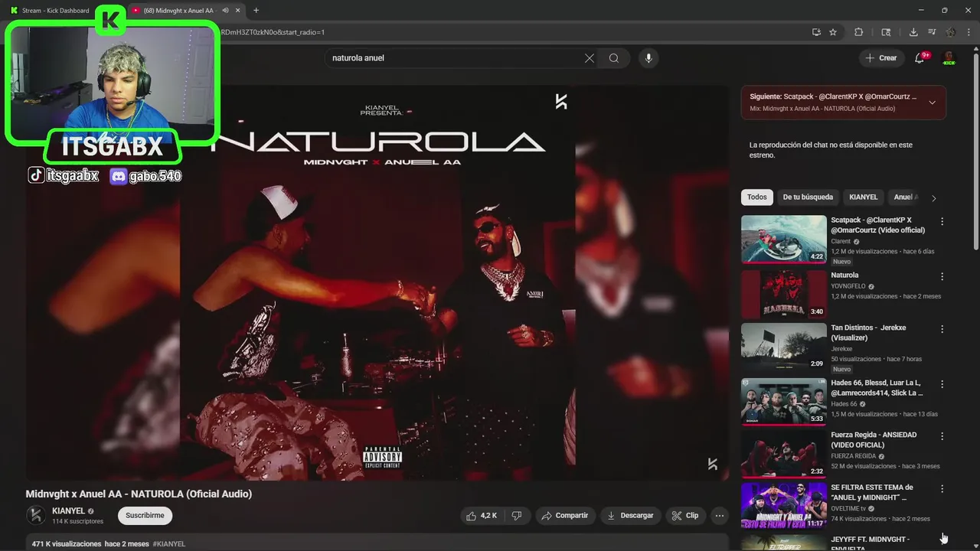Open 'Fuerza Regida - ANSIEDAD' video title

[x=874, y=440]
